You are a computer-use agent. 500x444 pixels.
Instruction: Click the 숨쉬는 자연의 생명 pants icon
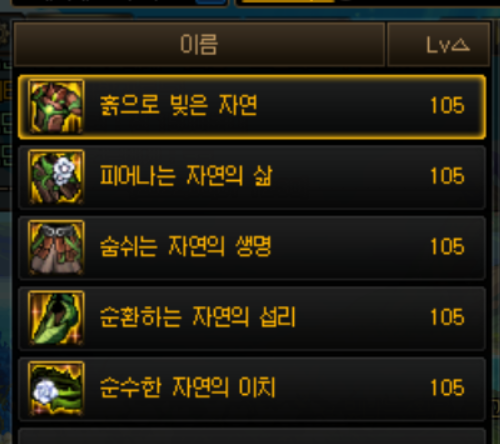point(56,247)
